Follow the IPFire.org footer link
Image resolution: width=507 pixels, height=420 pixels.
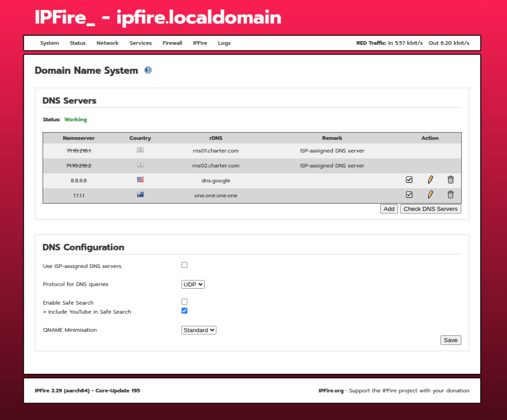(x=331, y=391)
